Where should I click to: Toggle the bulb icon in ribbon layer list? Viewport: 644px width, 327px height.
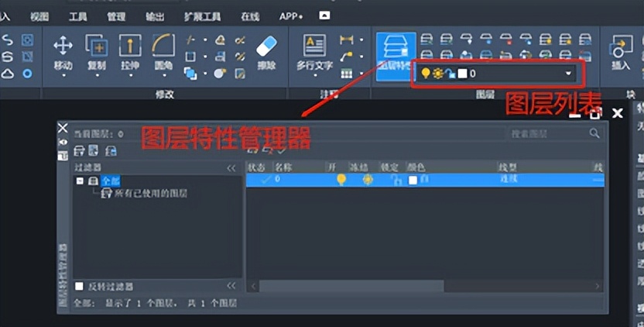[x=426, y=73]
